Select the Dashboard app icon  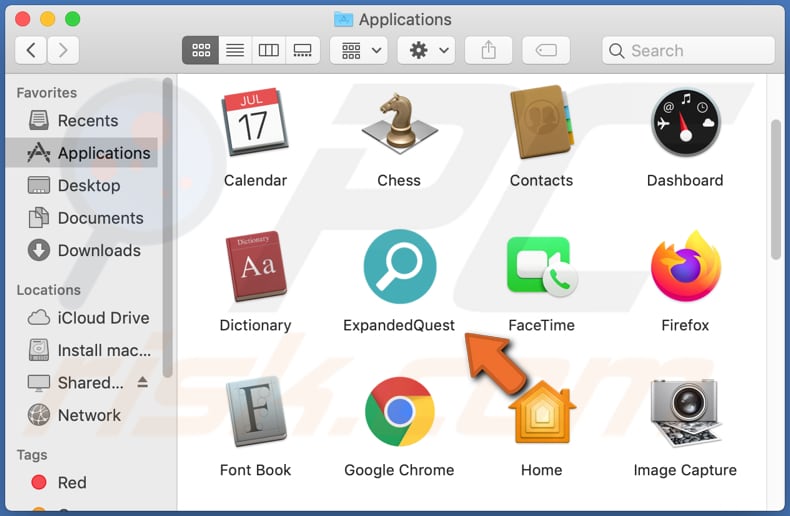pyautogui.click(x=685, y=122)
